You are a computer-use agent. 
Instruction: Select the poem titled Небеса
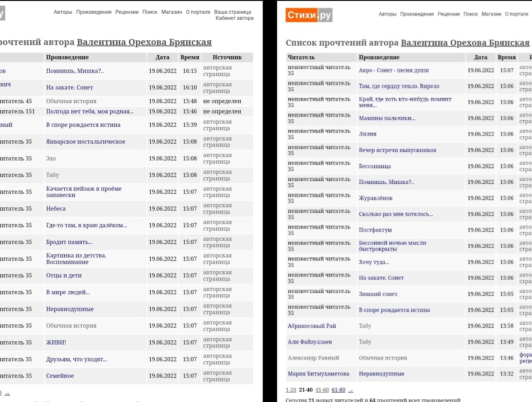pos(56,209)
